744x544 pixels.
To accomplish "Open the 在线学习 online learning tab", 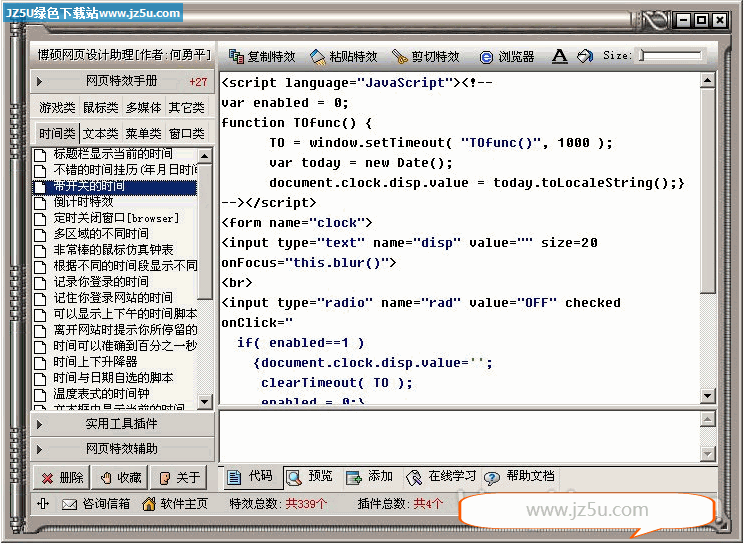I will (x=441, y=477).
